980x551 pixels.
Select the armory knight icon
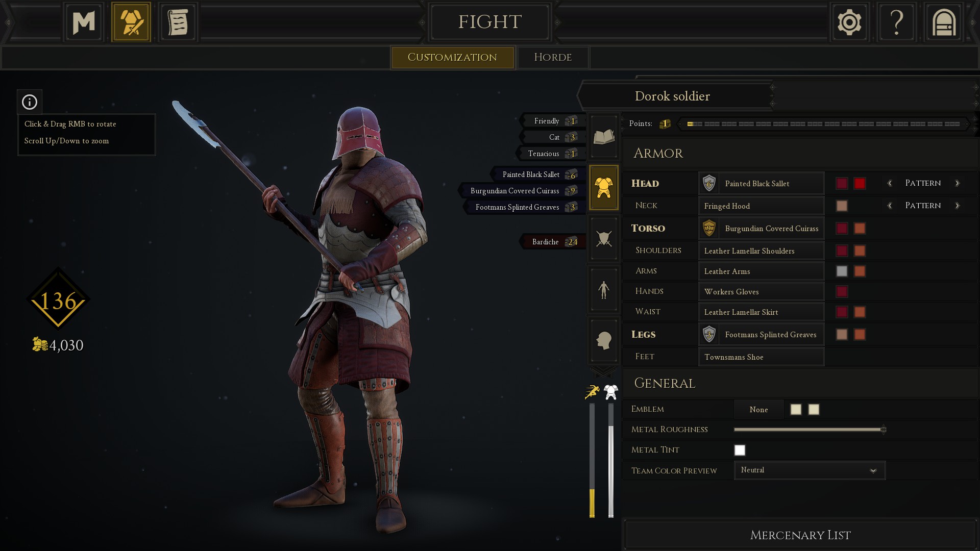131,22
